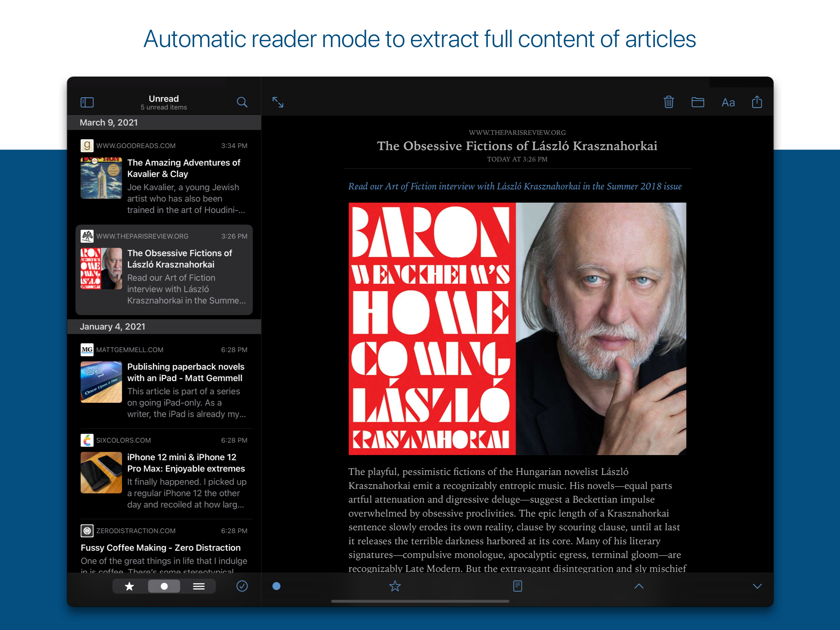
Task: Toggle reader mode document icon
Action: pyautogui.click(x=517, y=586)
